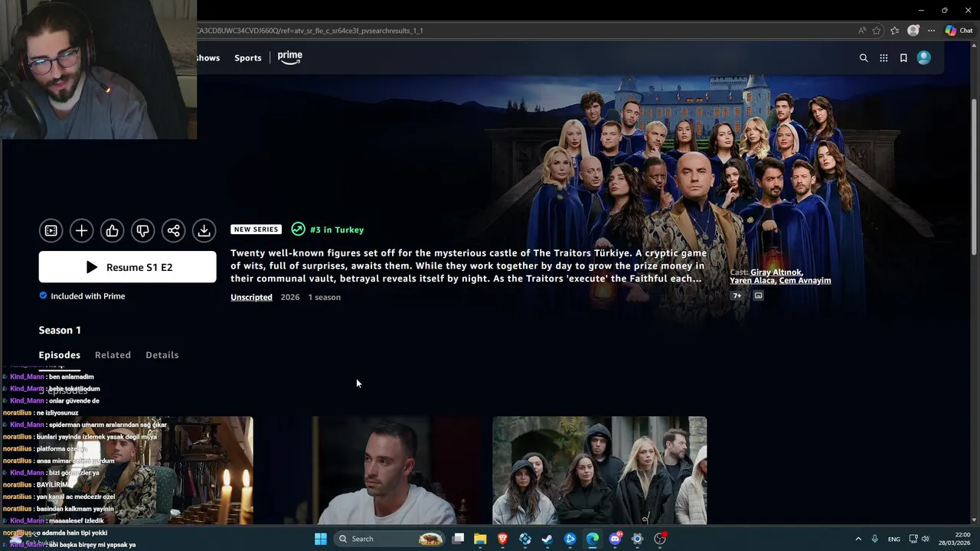Open Steam from the taskbar
The width and height of the screenshot is (980, 551).
click(x=547, y=539)
